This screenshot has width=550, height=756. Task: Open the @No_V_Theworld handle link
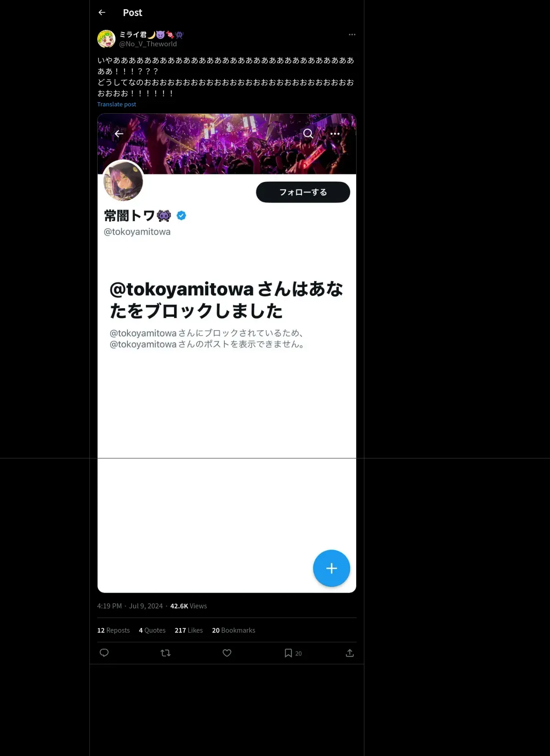148,44
